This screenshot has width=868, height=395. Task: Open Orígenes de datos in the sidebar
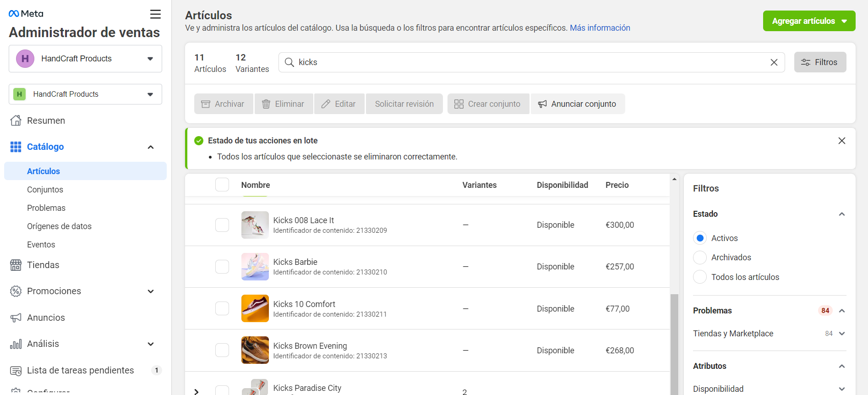point(59,226)
